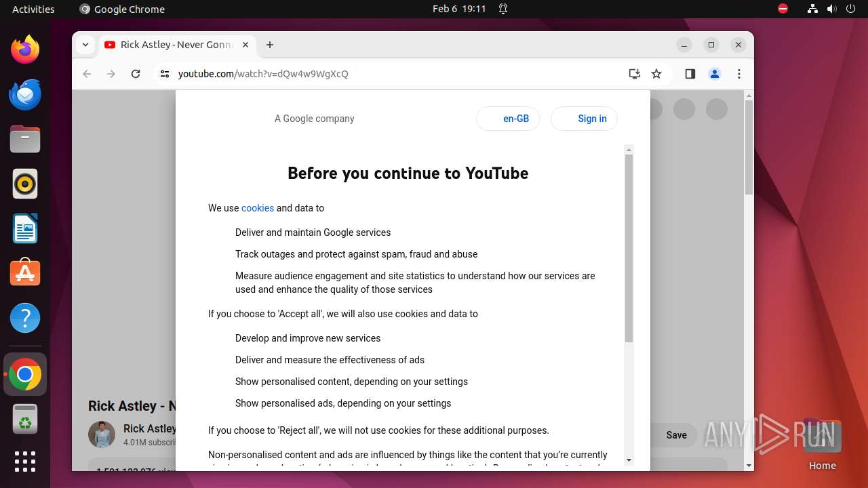Maximize the Chrome window
868x488 pixels.
(x=711, y=45)
